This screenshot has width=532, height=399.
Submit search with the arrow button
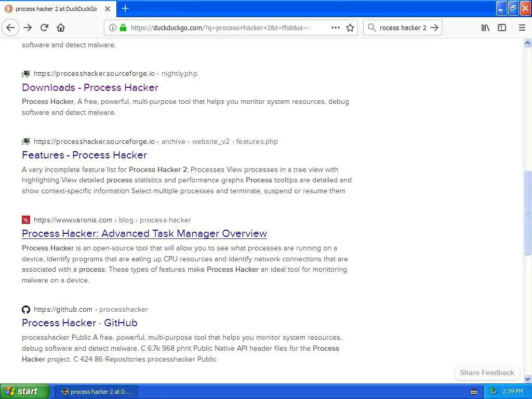point(434,28)
